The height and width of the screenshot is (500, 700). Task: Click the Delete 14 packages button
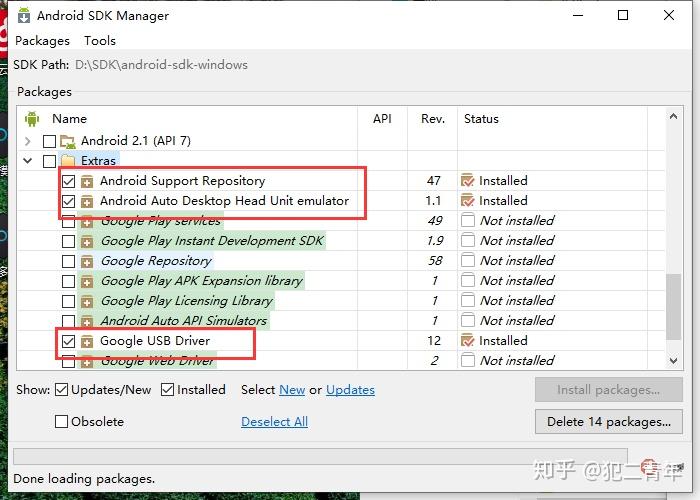(608, 422)
